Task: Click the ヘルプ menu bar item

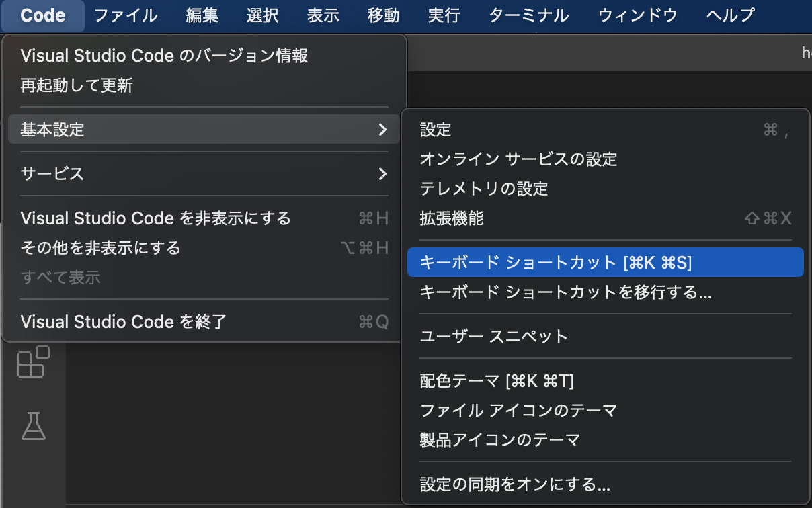Action: 730,15
